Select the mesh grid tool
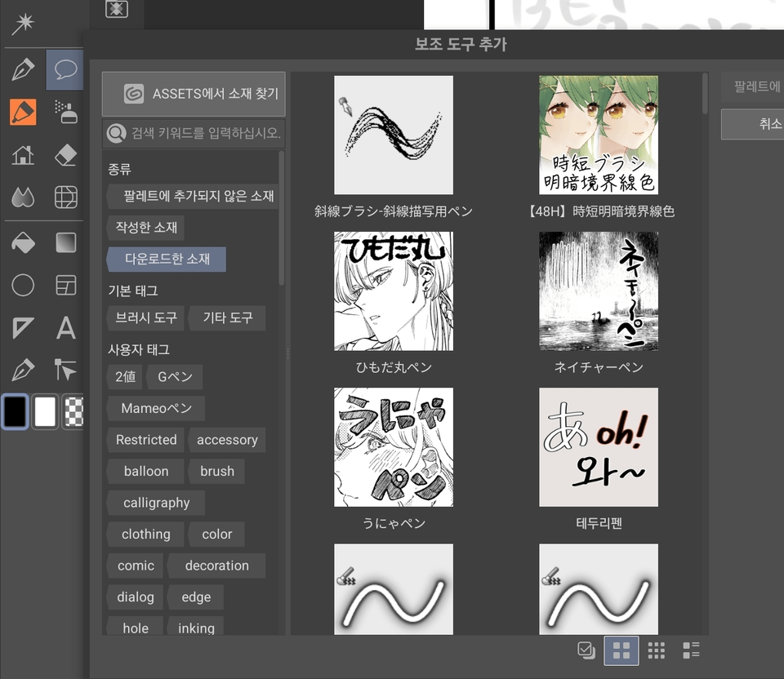This screenshot has width=784, height=679. click(x=65, y=197)
